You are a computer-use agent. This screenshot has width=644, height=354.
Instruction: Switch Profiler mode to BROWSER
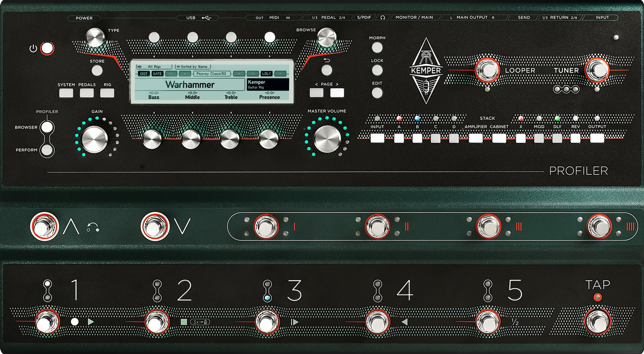point(47,127)
